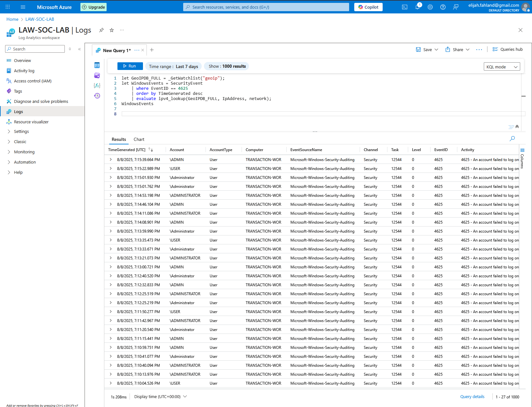The height and width of the screenshot is (407, 532).
Task: Change the Time range Last 7 days
Action: click(173, 66)
